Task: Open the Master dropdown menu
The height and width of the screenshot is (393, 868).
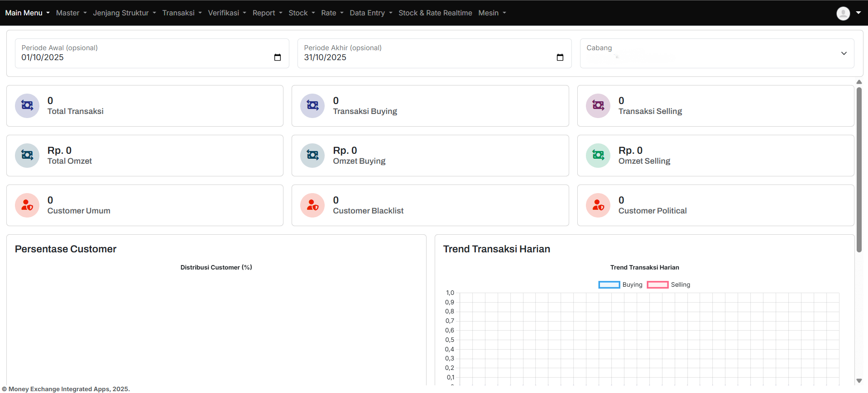Action: (x=71, y=13)
